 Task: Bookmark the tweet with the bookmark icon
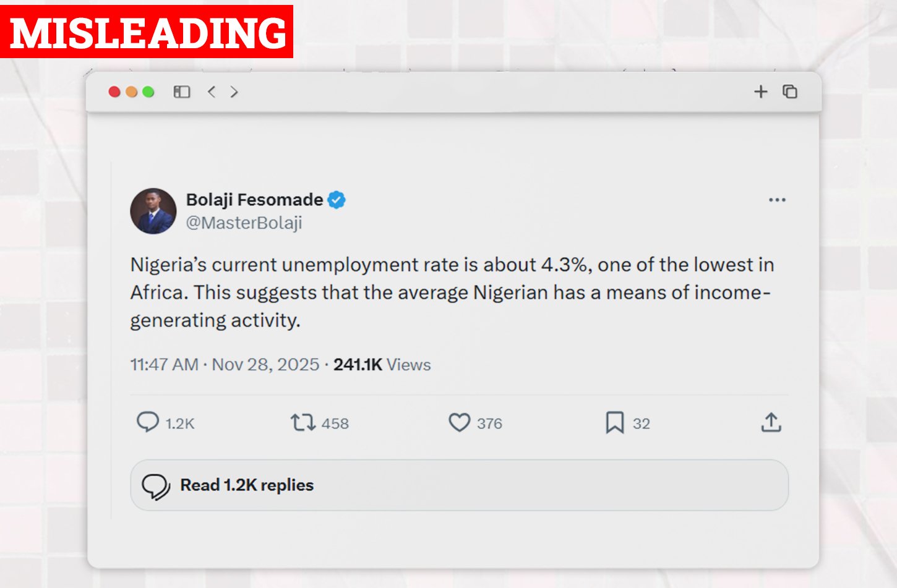click(x=614, y=423)
